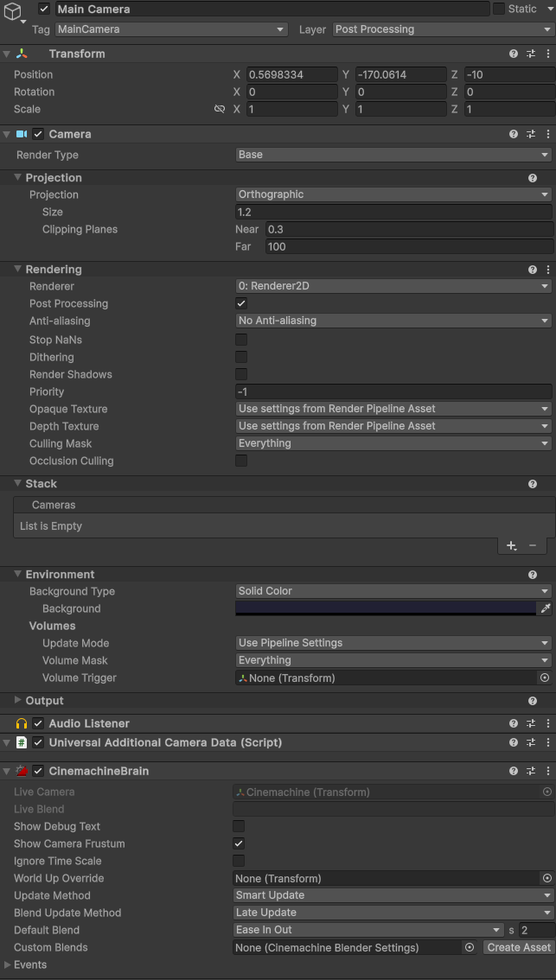Click the Scale constrain proportions link icon
The image size is (556, 980).
(220, 110)
